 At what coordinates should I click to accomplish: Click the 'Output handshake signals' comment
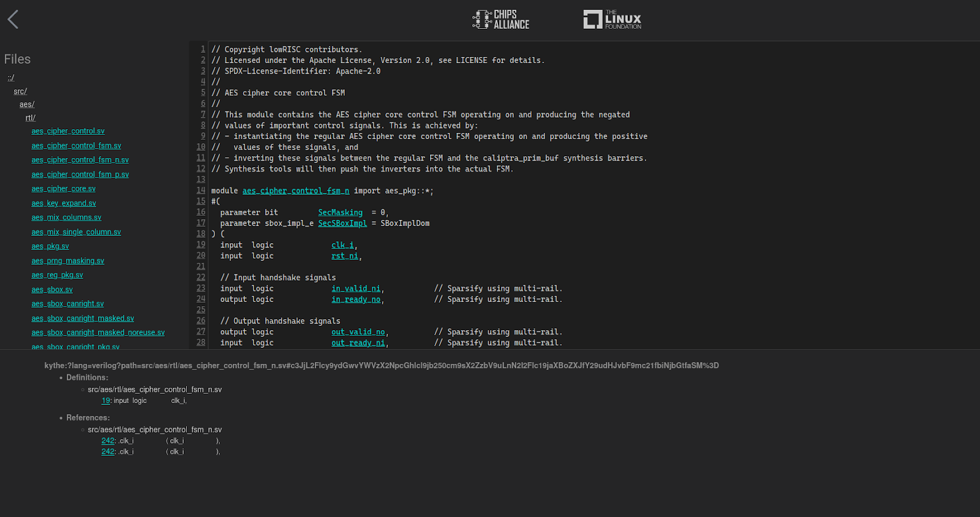pyautogui.click(x=281, y=322)
